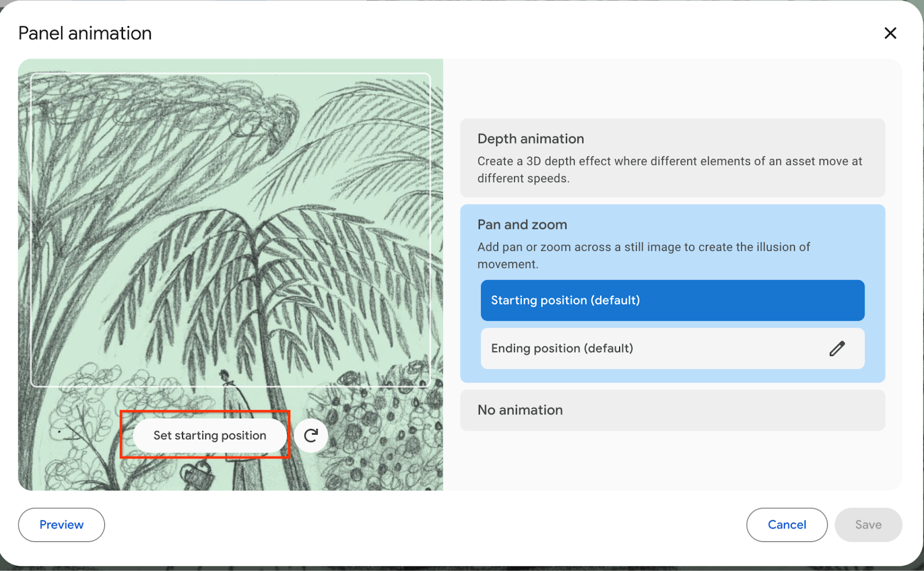Choose the No animation option
The image size is (924, 571).
click(672, 410)
